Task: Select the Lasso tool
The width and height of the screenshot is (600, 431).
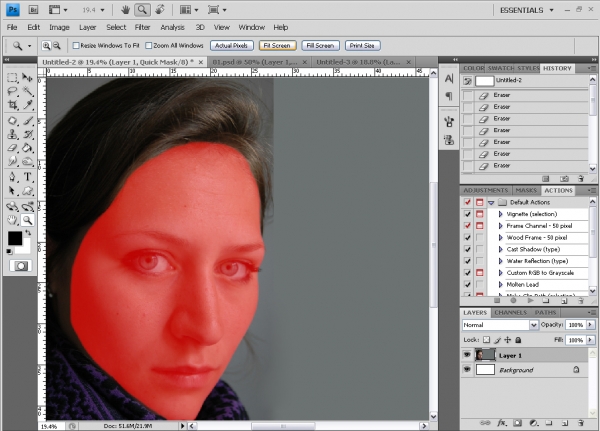Action: [12, 91]
